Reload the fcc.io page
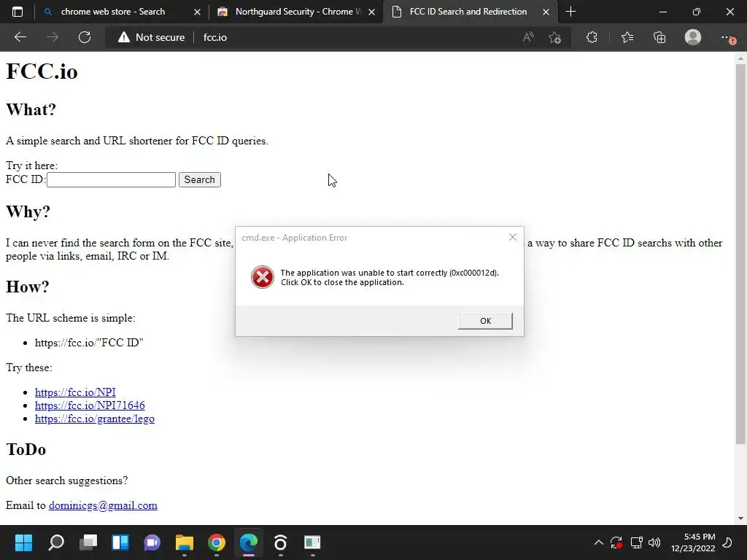This screenshot has width=747, height=560. pos(85,37)
